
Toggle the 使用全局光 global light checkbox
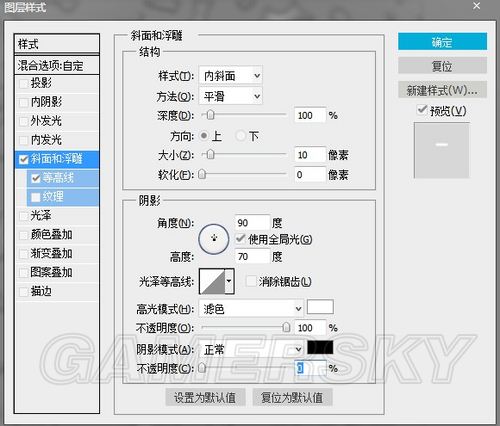240,239
